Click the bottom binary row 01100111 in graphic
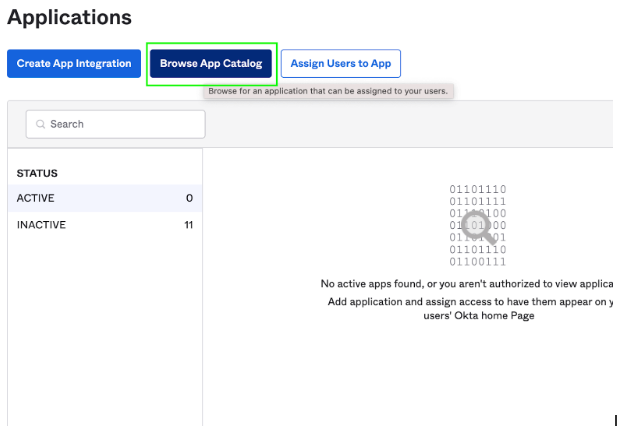Viewport: 620px width, 426px height. click(x=478, y=261)
